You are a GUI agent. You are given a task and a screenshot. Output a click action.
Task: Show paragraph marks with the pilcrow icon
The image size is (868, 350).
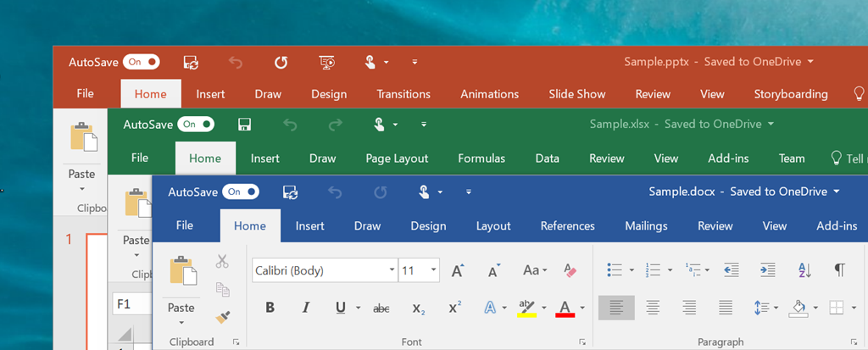(x=839, y=270)
